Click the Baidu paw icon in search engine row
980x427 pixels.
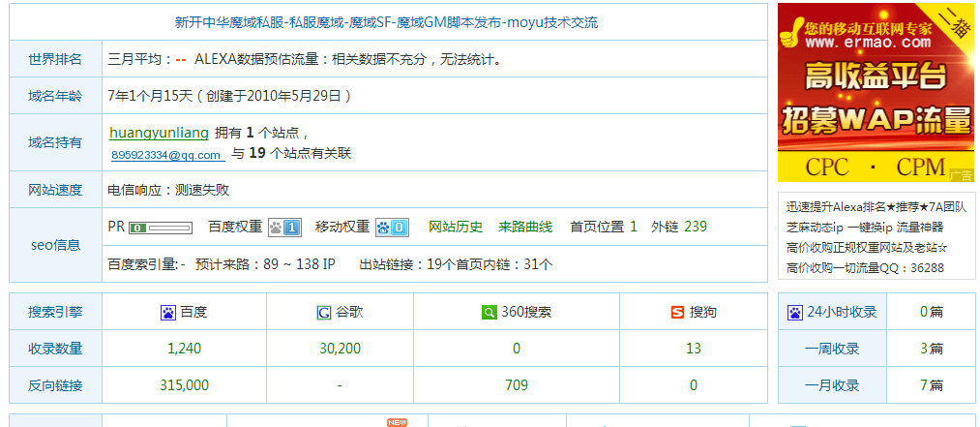tap(168, 312)
